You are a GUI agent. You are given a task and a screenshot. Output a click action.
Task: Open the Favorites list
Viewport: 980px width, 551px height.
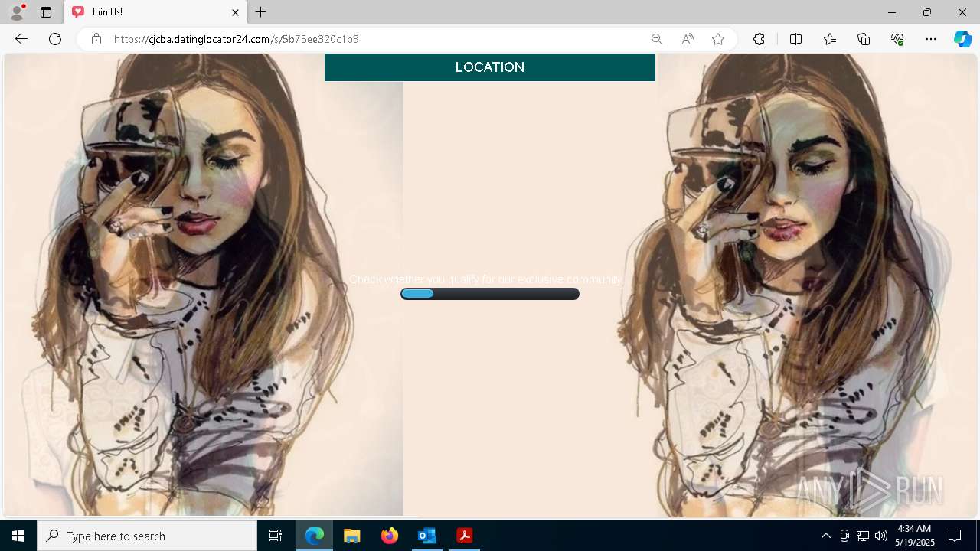pyautogui.click(x=830, y=39)
